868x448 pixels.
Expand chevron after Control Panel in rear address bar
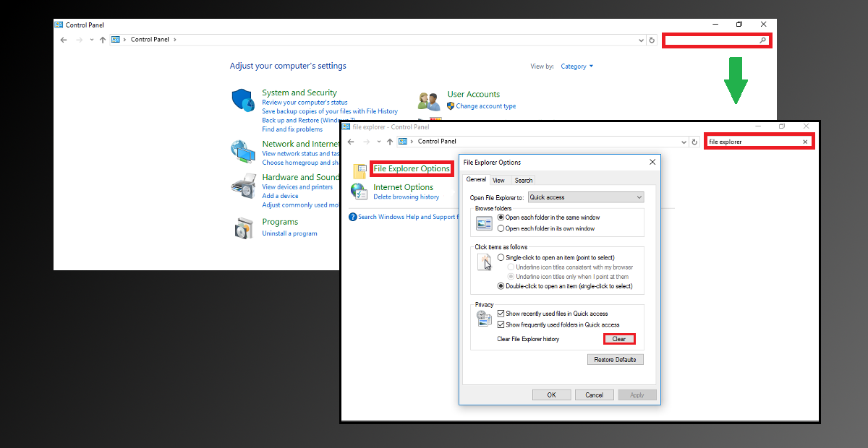pos(174,40)
